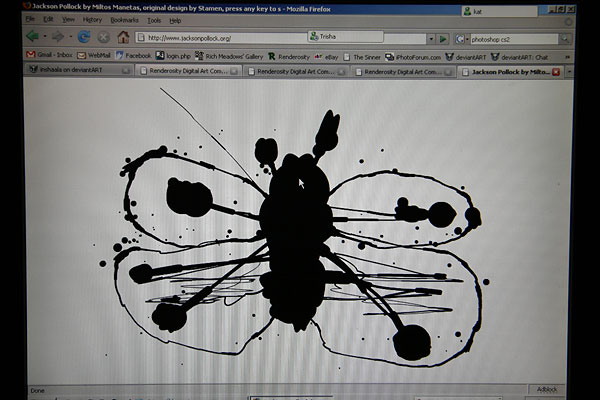Click the green Go arrow beside the address bar
The image size is (600, 400).
coord(443,39)
